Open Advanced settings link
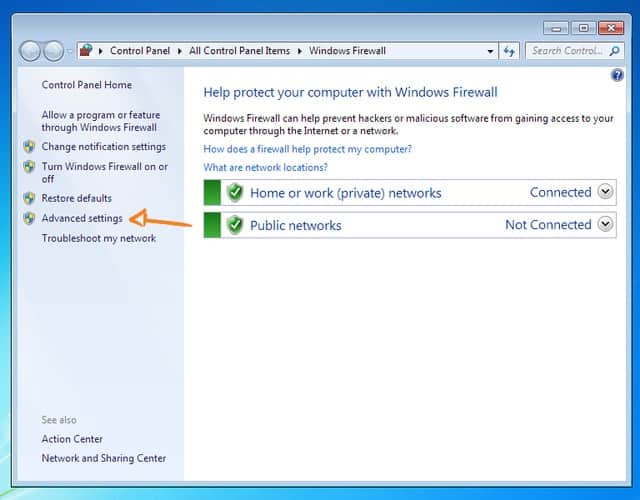The width and height of the screenshot is (640, 500). 82,218
